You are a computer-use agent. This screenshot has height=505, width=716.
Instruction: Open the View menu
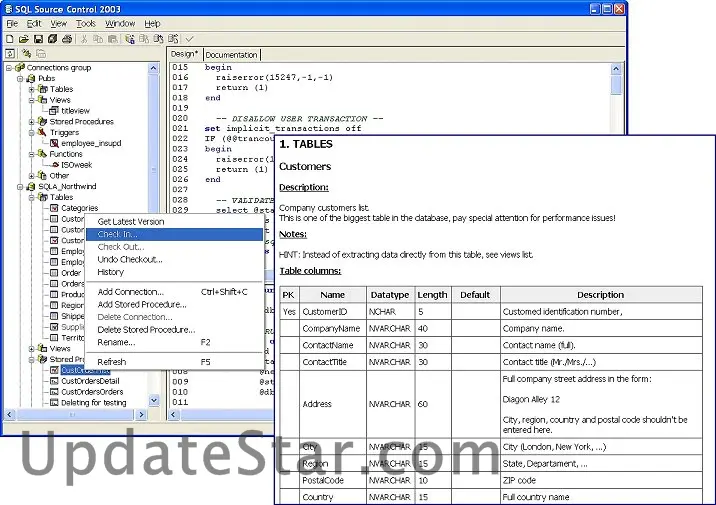click(x=58, y=24)
